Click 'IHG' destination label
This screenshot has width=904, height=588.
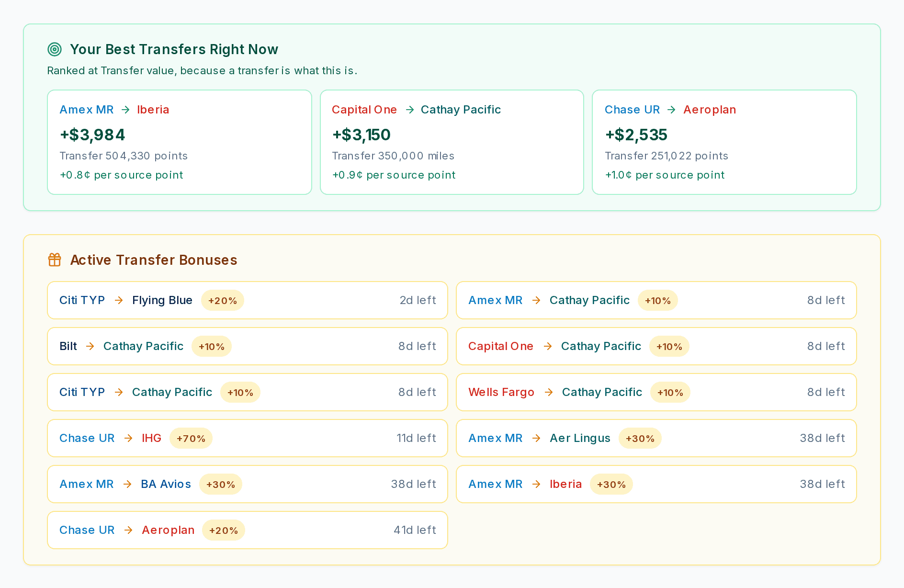click(x=151, y=438)
